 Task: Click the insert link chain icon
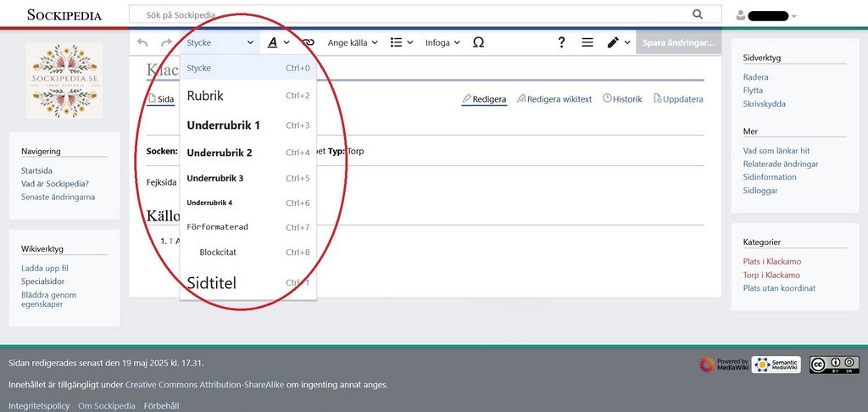coord(309,42)
